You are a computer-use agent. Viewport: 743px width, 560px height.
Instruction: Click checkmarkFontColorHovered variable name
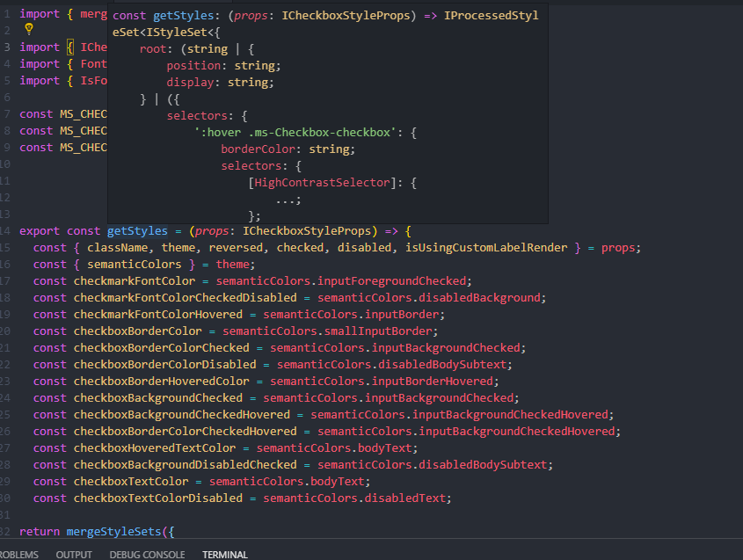[x=157, y=314]
